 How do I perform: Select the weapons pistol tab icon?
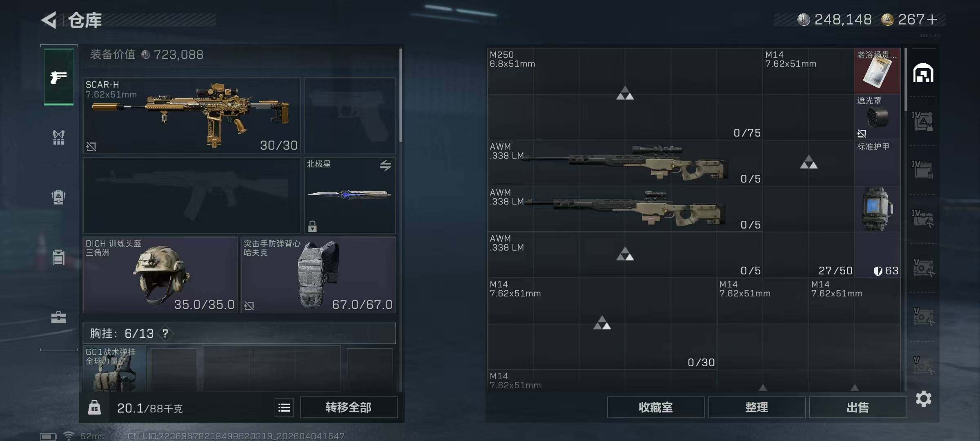click(58, 77)
